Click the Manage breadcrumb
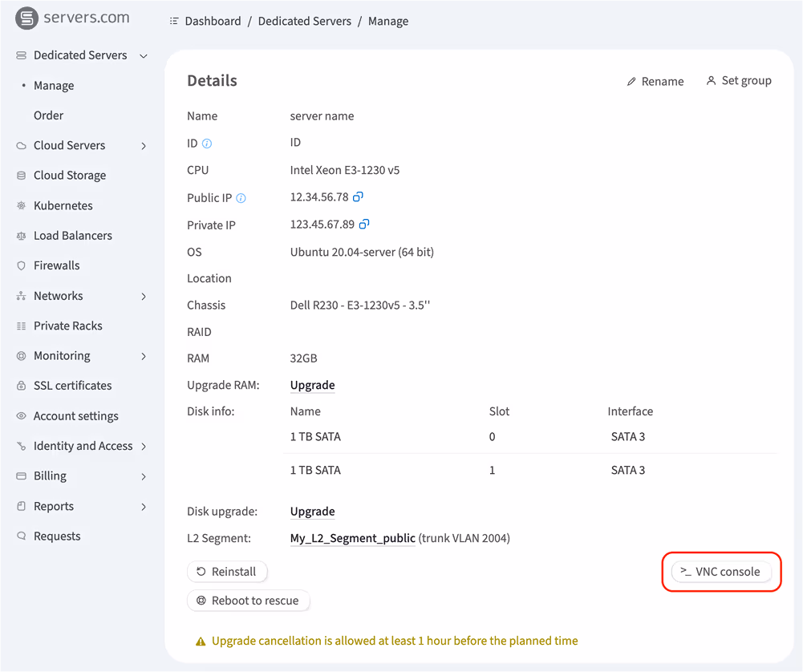 [x=388, y=21]
